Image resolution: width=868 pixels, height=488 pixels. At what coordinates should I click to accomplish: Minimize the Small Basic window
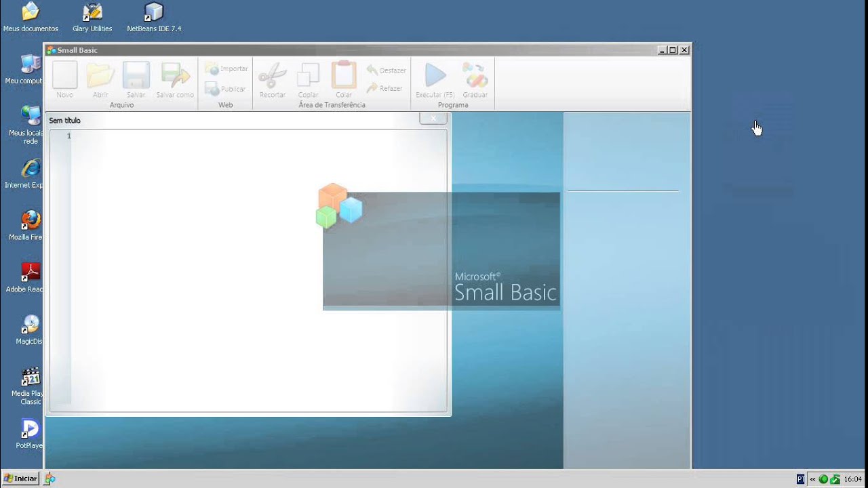click(x=663, y=50)
